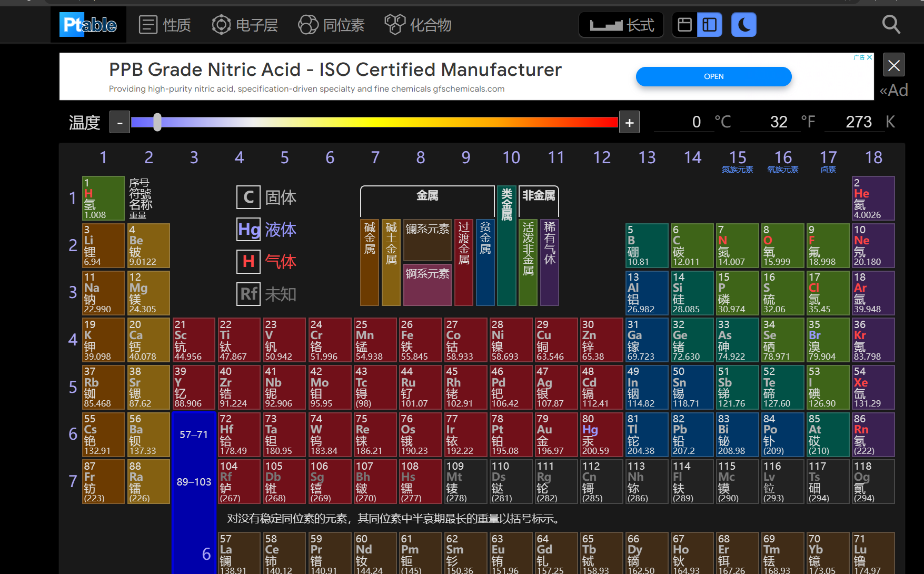
Task: Select the 固体 solid state legend C box
Action: point(249,197)
